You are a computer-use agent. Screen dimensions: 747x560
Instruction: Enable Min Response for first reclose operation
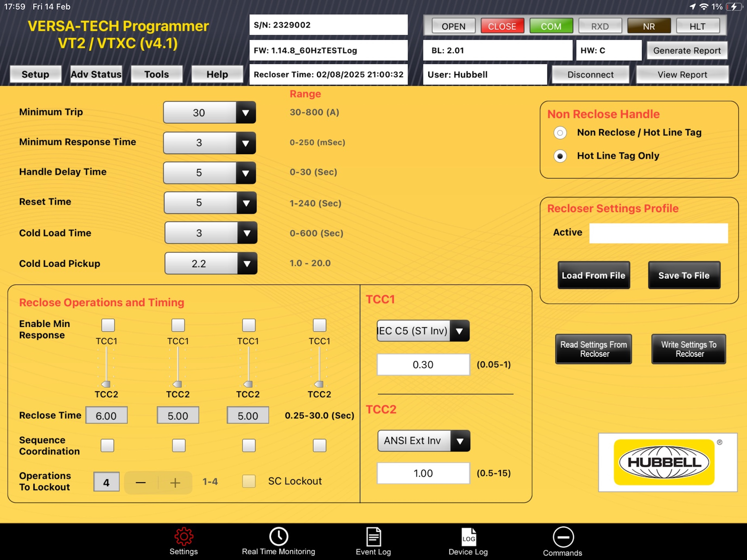coord(108,325)
